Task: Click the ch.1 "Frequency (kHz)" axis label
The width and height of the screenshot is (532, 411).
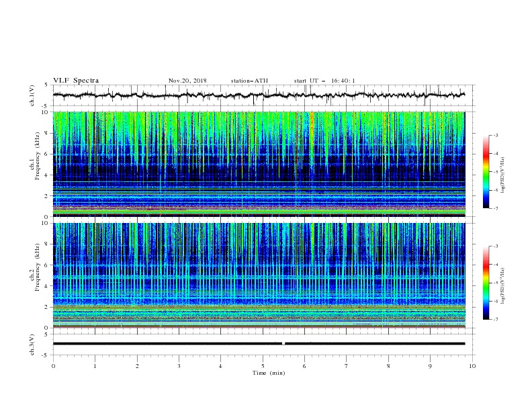Action: (38, 156)
